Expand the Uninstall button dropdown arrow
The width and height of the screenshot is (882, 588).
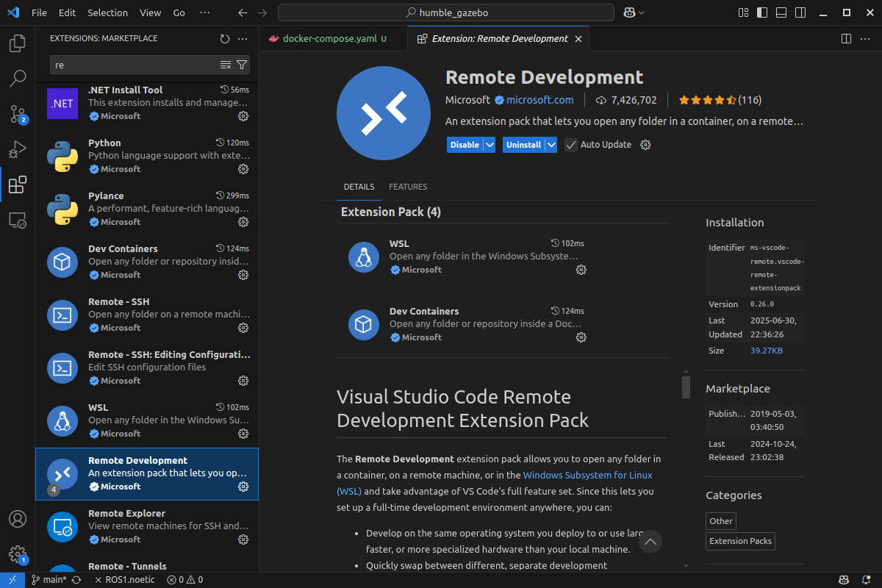pos(551,145)
